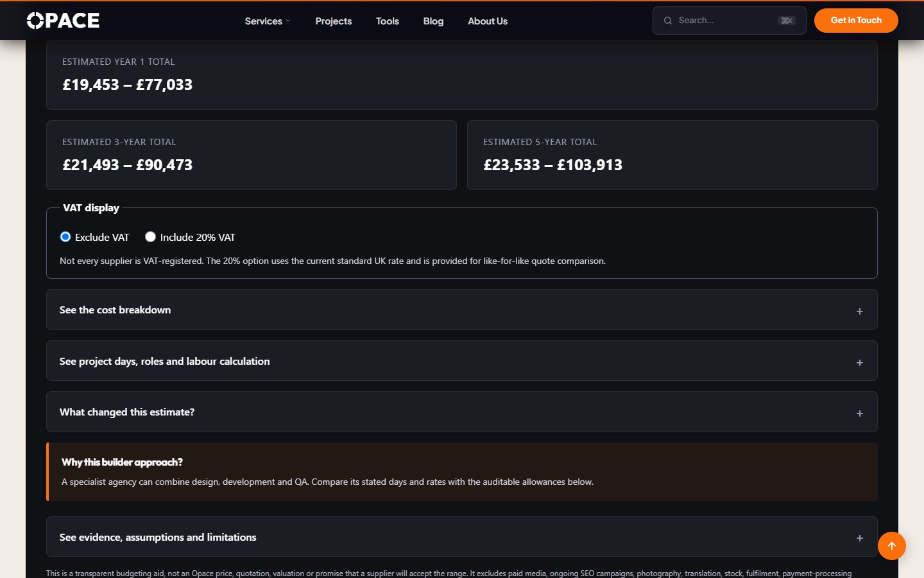Click the plus icon for What changed
Screen dimensions: 924x578
point(860,414)
